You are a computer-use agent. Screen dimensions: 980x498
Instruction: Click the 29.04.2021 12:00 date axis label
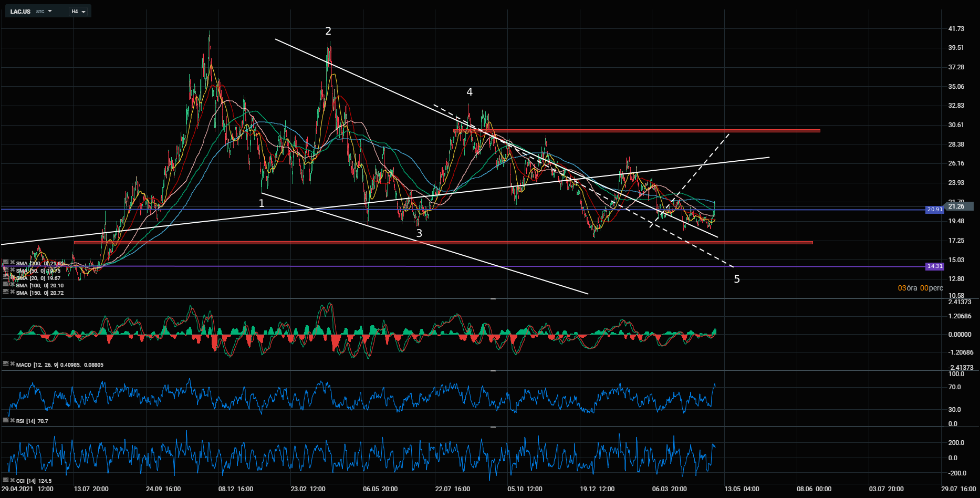point(27,489)
